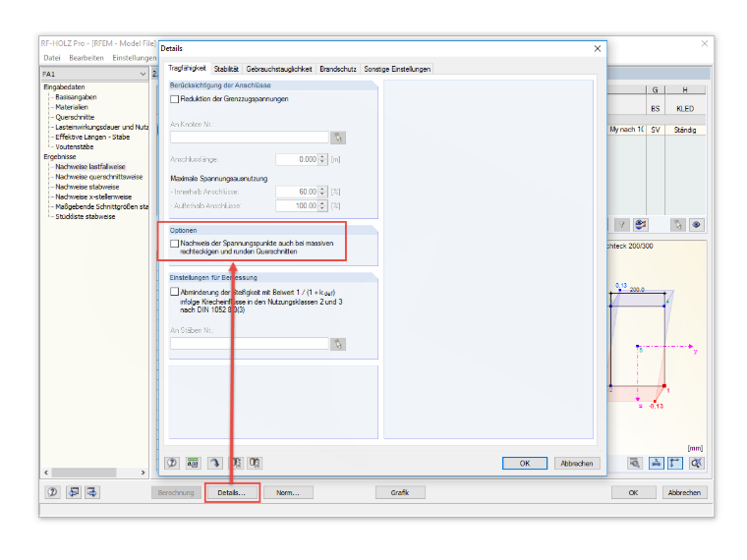Go to next table with right arrow icon
The width and height of the screenshot is (747, 560).
click(x=91, y=492)
